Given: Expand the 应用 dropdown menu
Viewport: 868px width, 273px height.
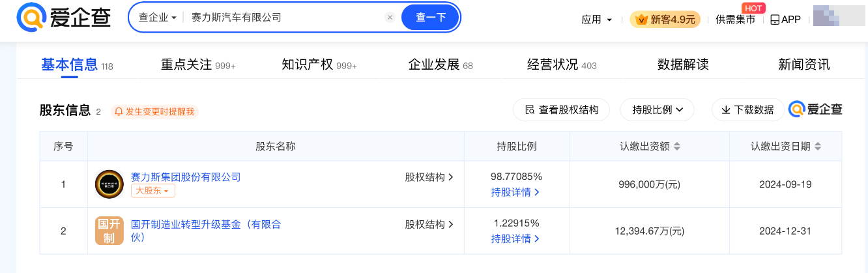Looking at the screenshot, I should coord(597,20).
